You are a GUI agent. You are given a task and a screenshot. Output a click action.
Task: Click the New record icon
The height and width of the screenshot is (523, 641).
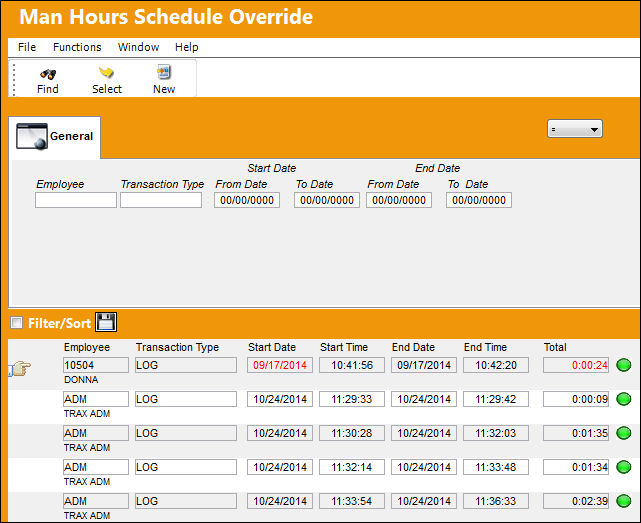(x=164, y=72)
